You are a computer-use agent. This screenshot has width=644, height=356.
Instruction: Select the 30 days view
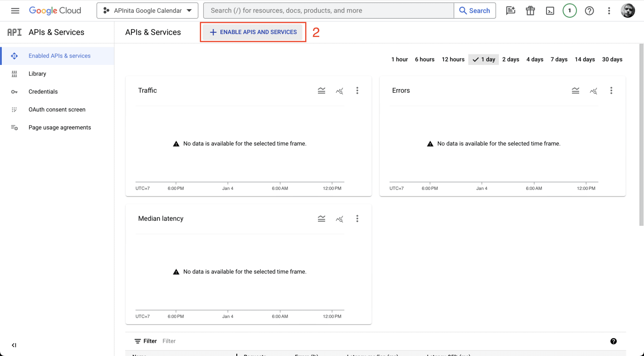[x=612, y=59]
